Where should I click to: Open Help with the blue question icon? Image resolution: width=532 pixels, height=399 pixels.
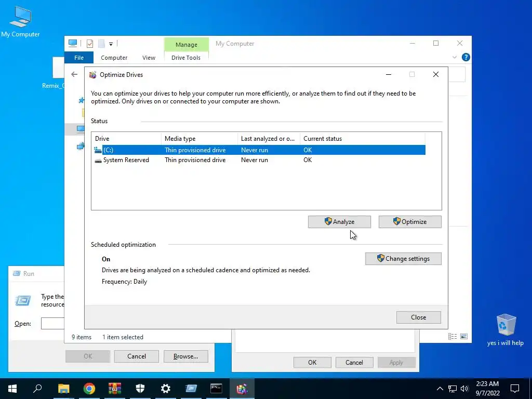(466, 57)
